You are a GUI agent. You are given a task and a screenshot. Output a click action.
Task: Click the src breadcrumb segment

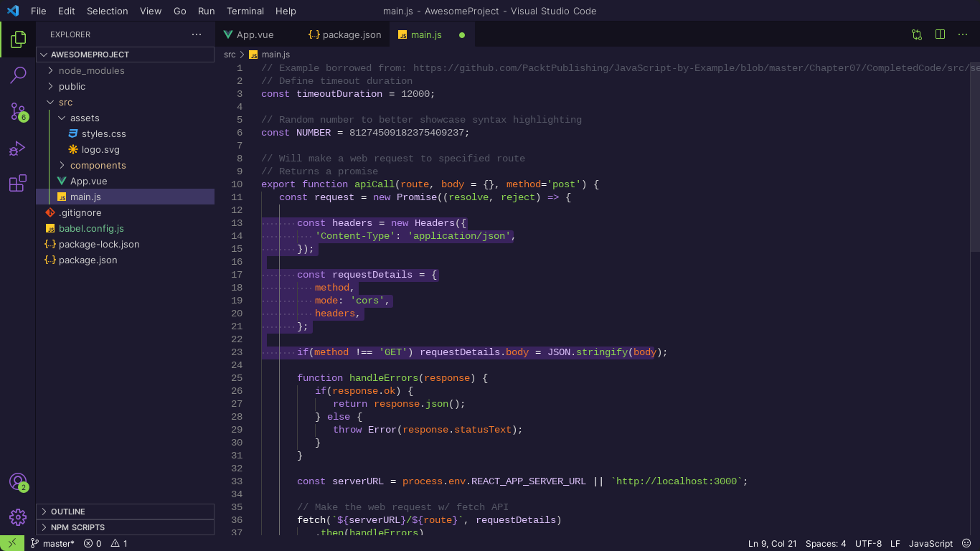click(230, 55)
